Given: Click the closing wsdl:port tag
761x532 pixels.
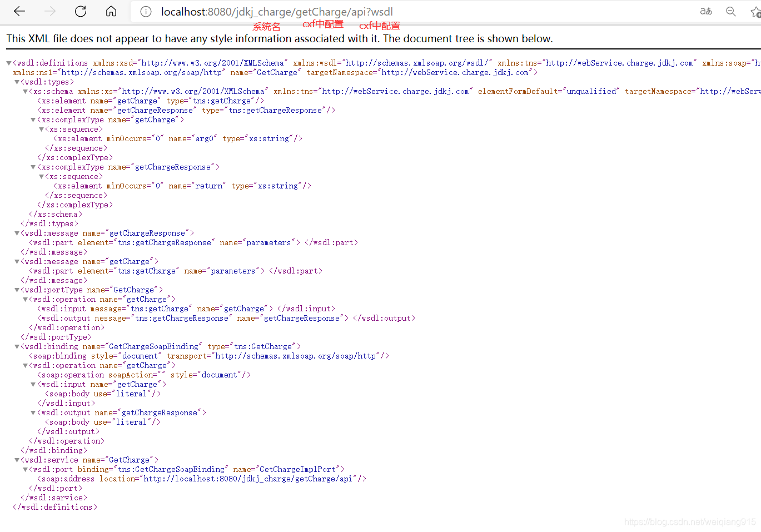Looking at the screenshot, I should click(x=56, y=488).
